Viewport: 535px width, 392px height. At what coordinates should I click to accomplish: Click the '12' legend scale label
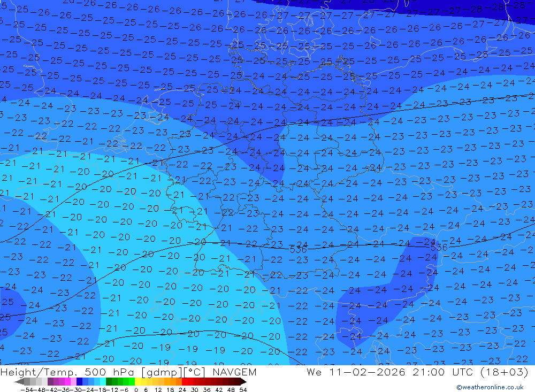[x=158, y=390]
